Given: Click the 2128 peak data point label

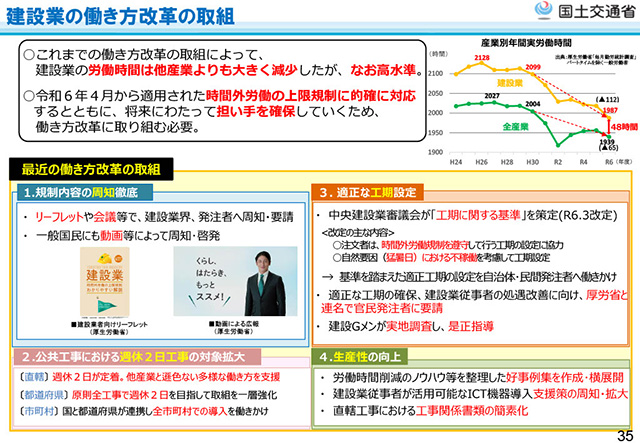Looking at the screenshot, I should (x=481, y=59).
